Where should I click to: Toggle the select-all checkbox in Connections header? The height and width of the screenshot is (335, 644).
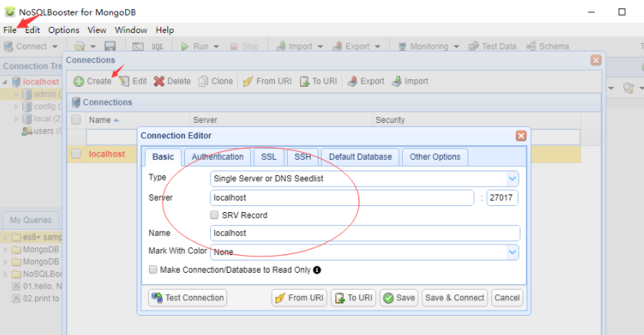(77, 120)
